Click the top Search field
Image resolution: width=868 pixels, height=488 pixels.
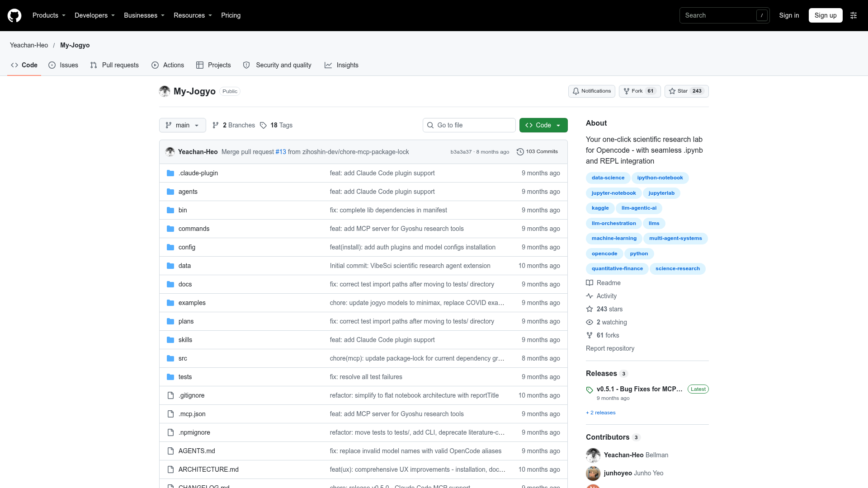point(725,15)
